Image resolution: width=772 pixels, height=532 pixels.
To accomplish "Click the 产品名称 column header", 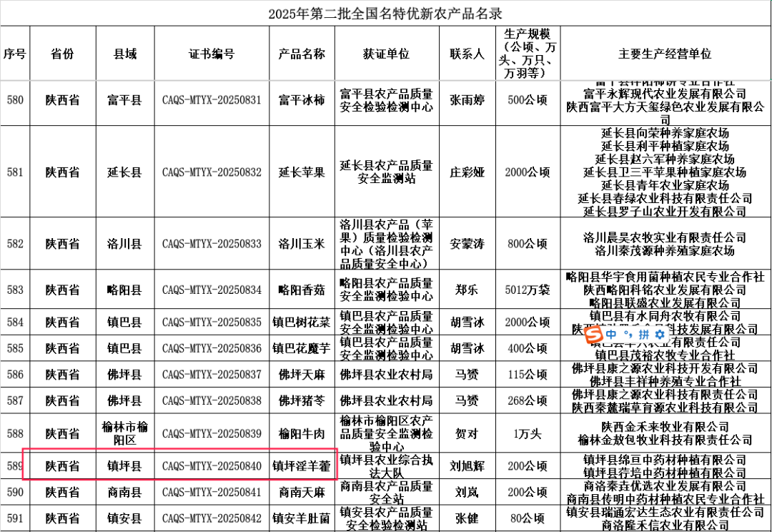I will click(x=302, y=54).
